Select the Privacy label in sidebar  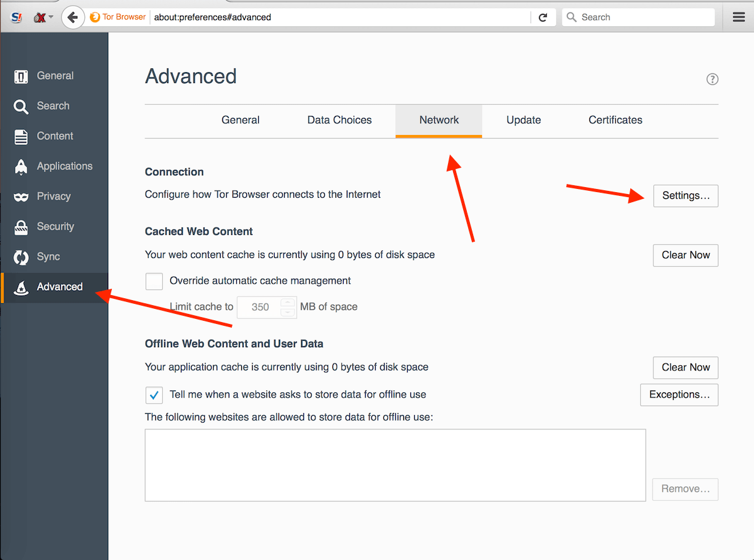point(53,197)
